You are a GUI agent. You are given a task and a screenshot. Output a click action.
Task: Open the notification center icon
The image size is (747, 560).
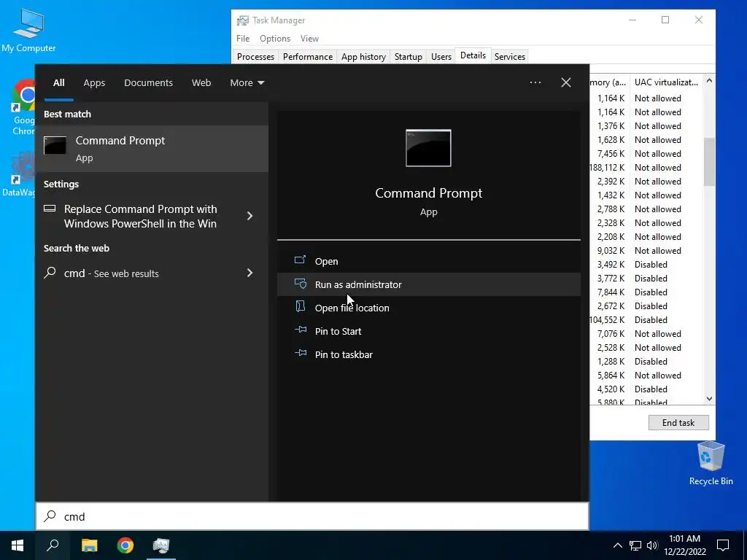(723, 545)
